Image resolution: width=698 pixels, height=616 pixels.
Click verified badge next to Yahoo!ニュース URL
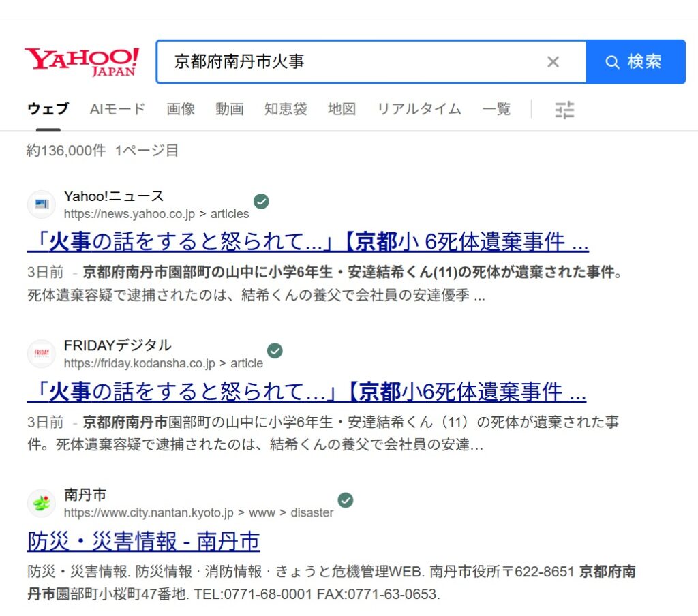261,201
